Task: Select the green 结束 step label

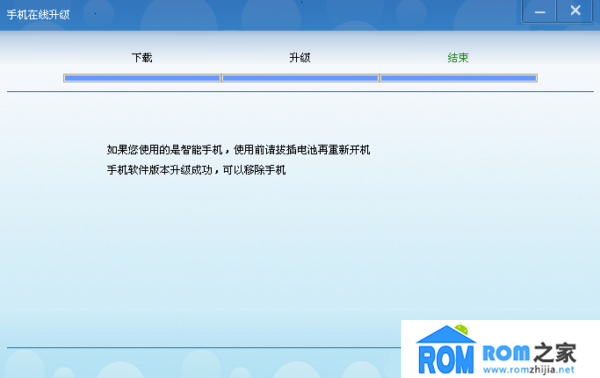Action: (x=458, y=58)
